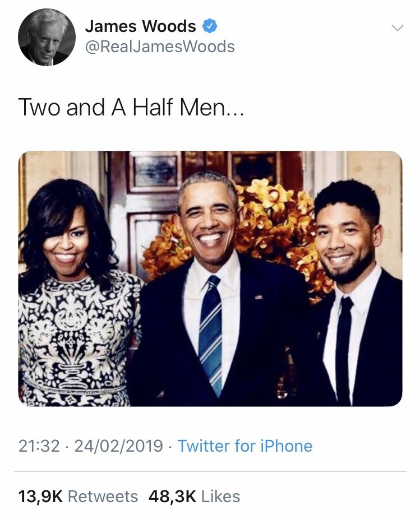The height and width of the screenshot is (515, 420).
Task: Click the 21:32 timestamp
Action: [39, 446]
